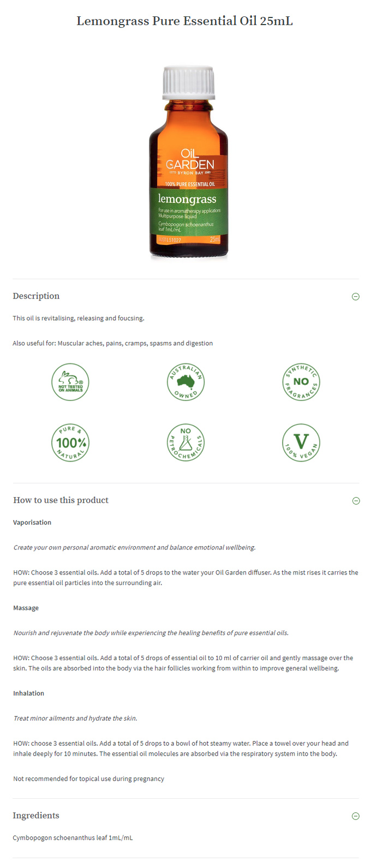Click the Pure & 100% Natural badge
The image size is (371, 868).
[70, 442]
